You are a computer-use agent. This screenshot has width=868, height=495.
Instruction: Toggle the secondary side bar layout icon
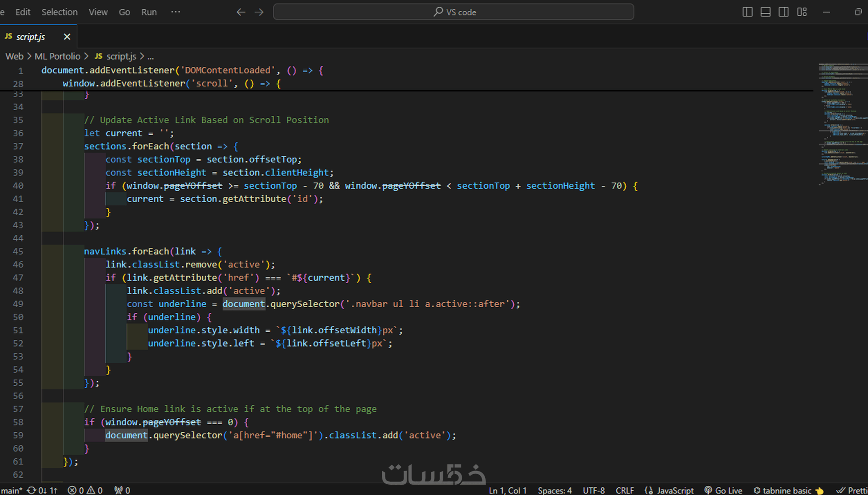point(783,12)
